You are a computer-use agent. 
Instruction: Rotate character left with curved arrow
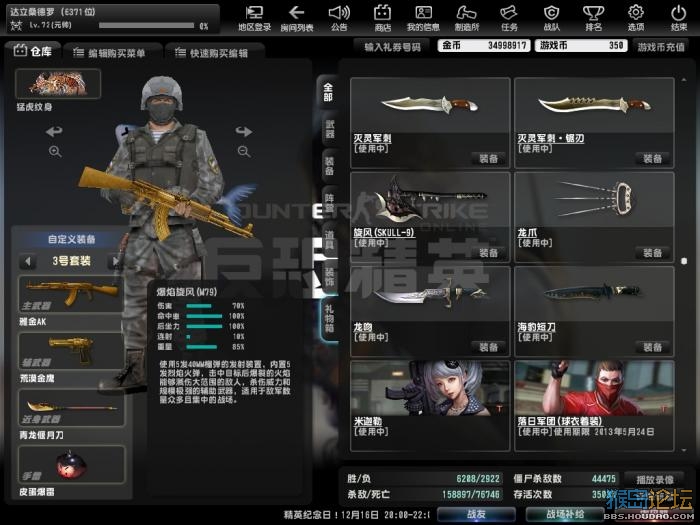(x=54, y=131)
